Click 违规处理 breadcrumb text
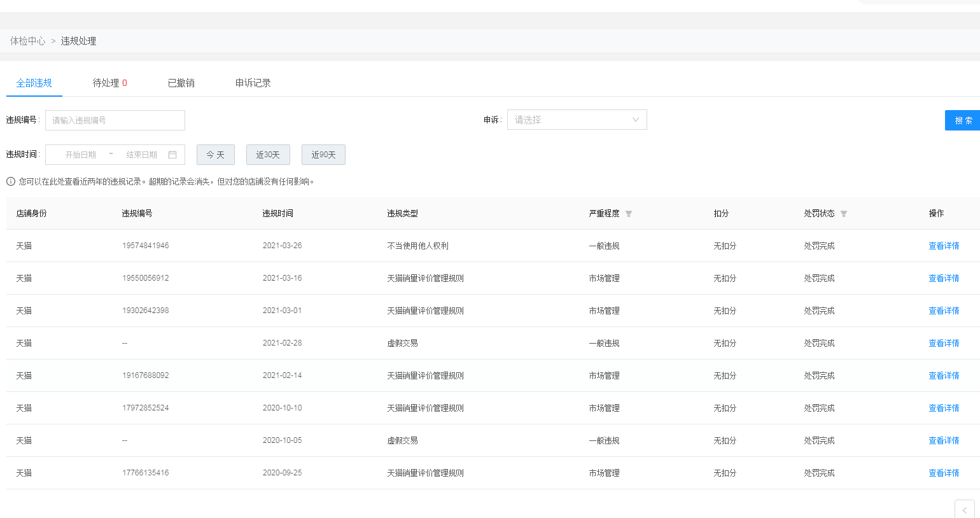 pos(78,41)
